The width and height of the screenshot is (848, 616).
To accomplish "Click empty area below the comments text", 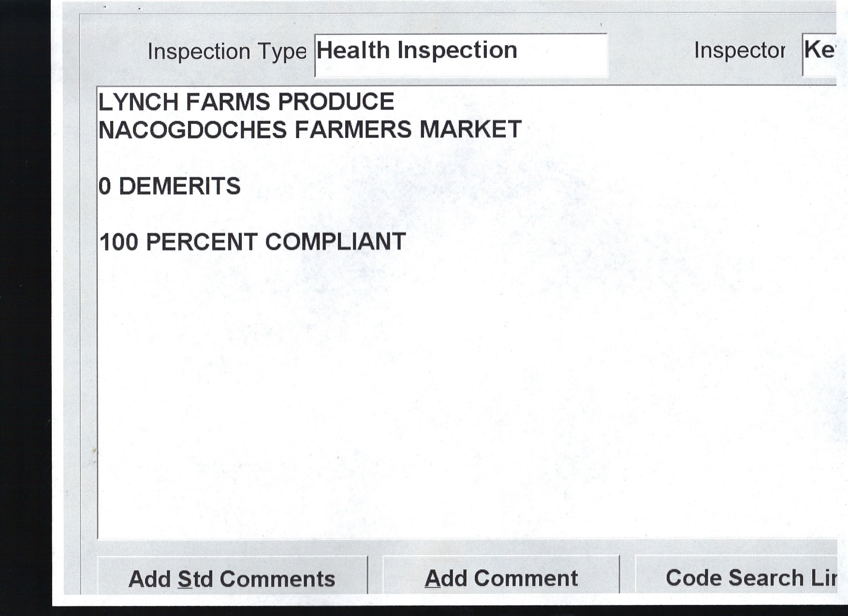I will [435, 387].
